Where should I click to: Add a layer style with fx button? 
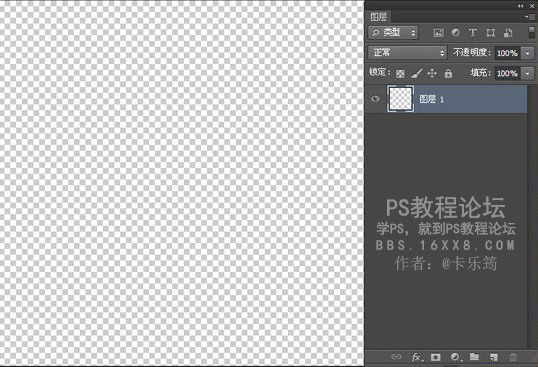pyautogui.click(x=417, y=357)
